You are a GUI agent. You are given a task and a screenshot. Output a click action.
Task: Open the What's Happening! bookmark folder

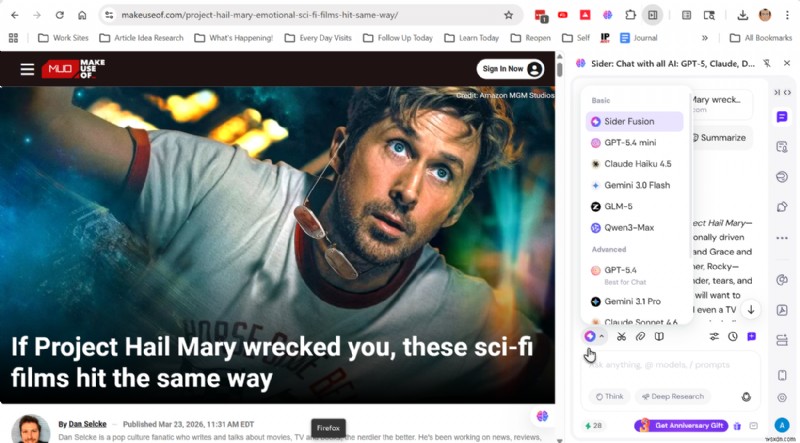click(x=234, y=38)
